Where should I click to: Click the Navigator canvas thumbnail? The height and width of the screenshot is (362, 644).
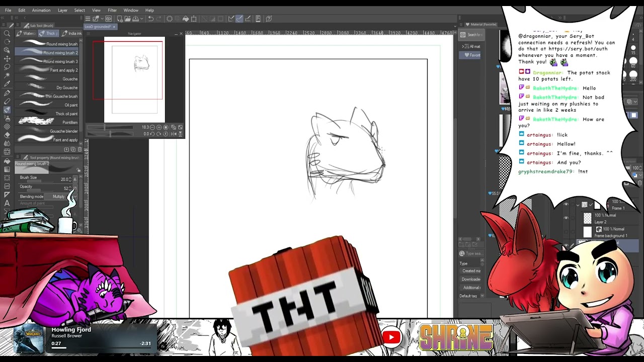134,80
